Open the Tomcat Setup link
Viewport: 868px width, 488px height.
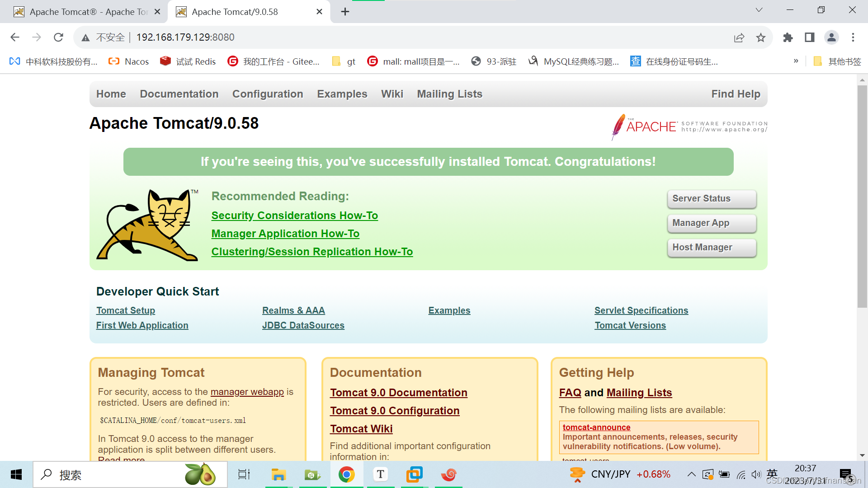click(126, 310)
